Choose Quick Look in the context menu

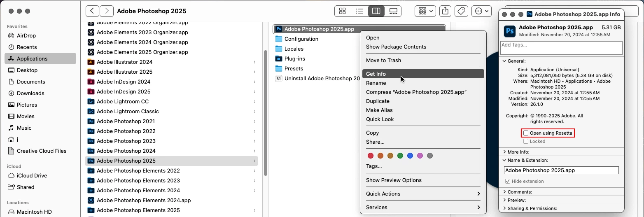coord(423,119)
